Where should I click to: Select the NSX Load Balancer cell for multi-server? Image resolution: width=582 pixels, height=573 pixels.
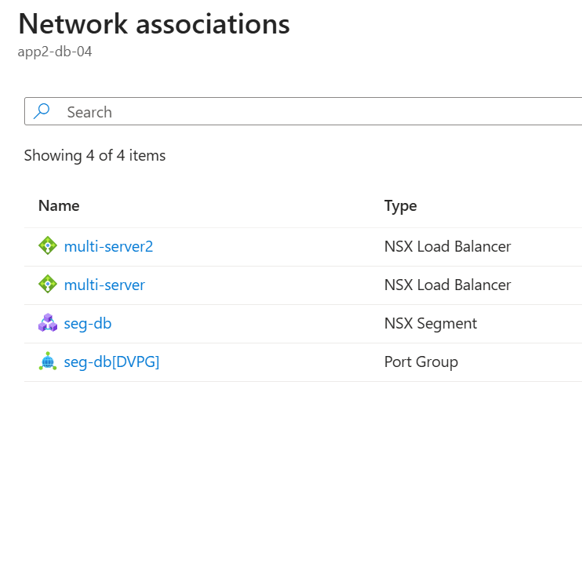coord(447,285)
